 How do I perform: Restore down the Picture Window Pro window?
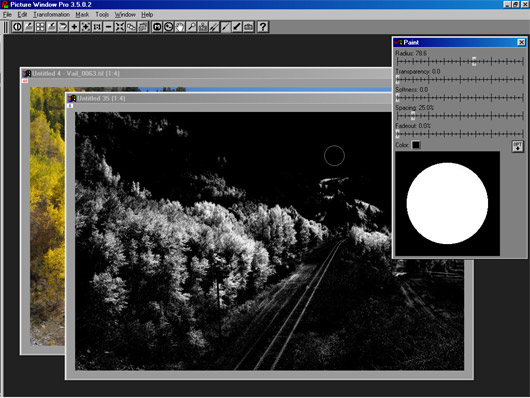tap(515, 4)
